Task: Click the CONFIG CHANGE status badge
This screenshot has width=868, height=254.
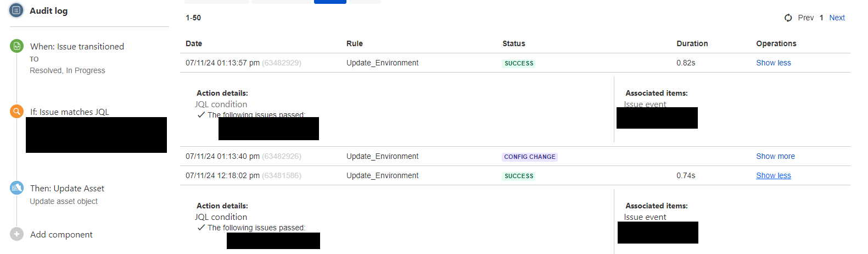Action: [x=530, y=157]
